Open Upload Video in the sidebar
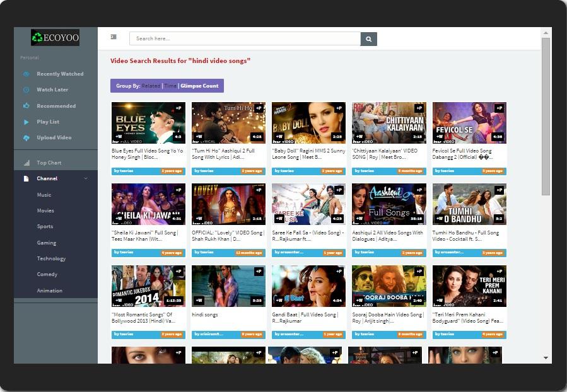 [x=54, y=137]
